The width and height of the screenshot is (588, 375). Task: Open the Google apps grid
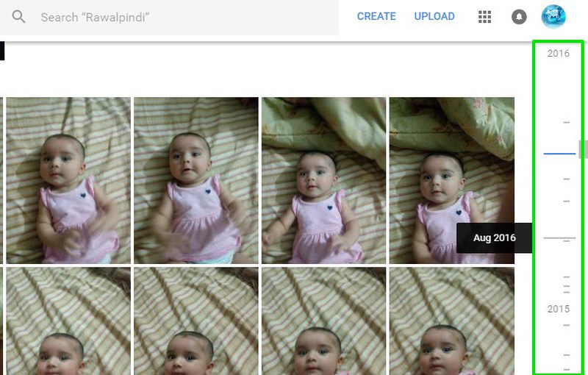[x=485, y=17]
